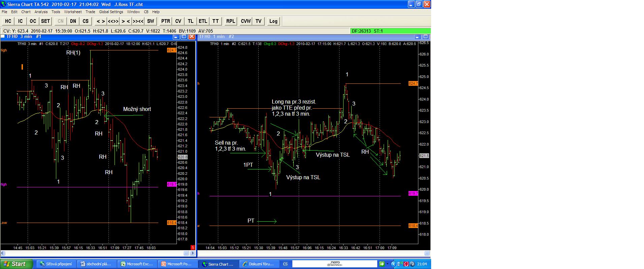Viewport: 644px width, 269px height.
Task: Open the Window menu
Action: click(x=133, y=12)
